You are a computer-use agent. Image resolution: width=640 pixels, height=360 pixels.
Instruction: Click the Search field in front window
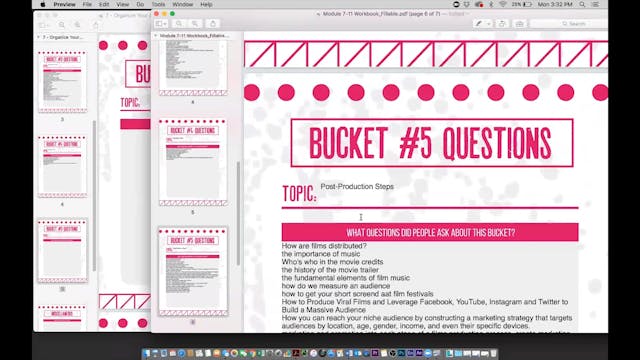point(569,24)
